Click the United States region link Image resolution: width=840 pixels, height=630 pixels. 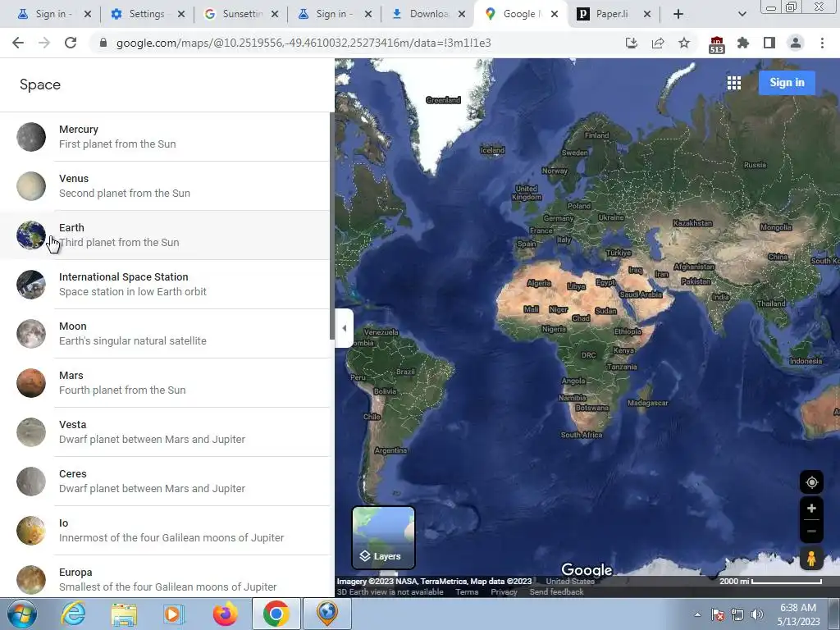pyautogui.click(x=570, y=582)
